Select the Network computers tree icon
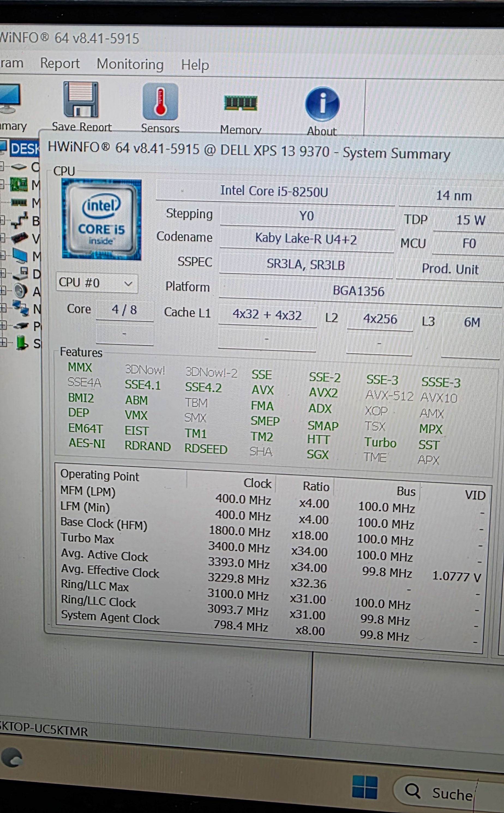The width and height of the screenshot is (504, 813). 21,308
